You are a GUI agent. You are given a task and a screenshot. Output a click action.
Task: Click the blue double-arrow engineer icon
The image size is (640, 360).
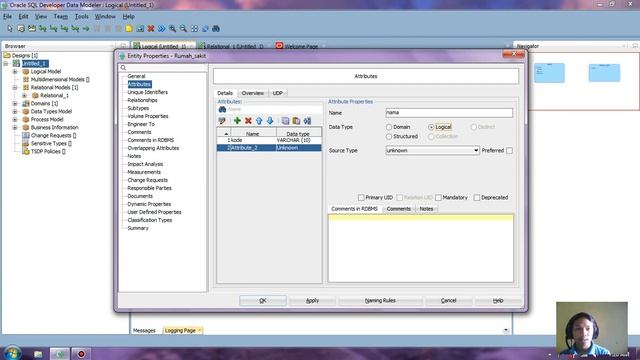tap(162, 29)
